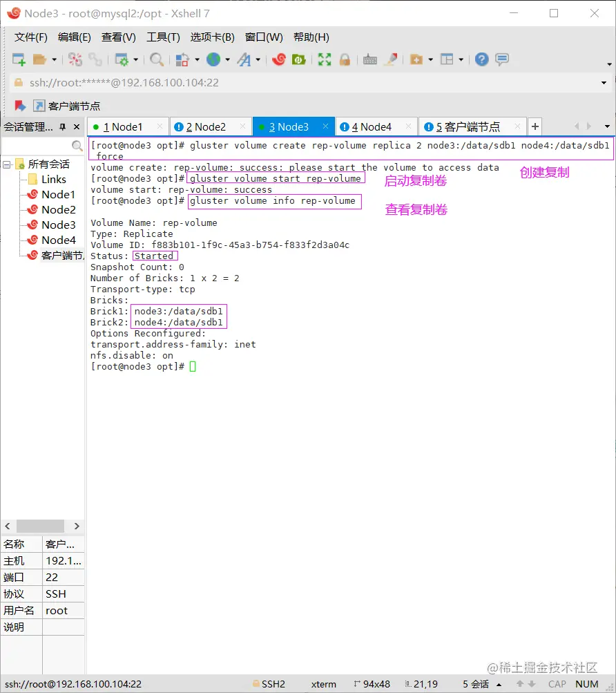The width and height of the screenshot is (616, 693).
Task: Open the 选项卡(B) menu
Action: (x=212, y=37)
